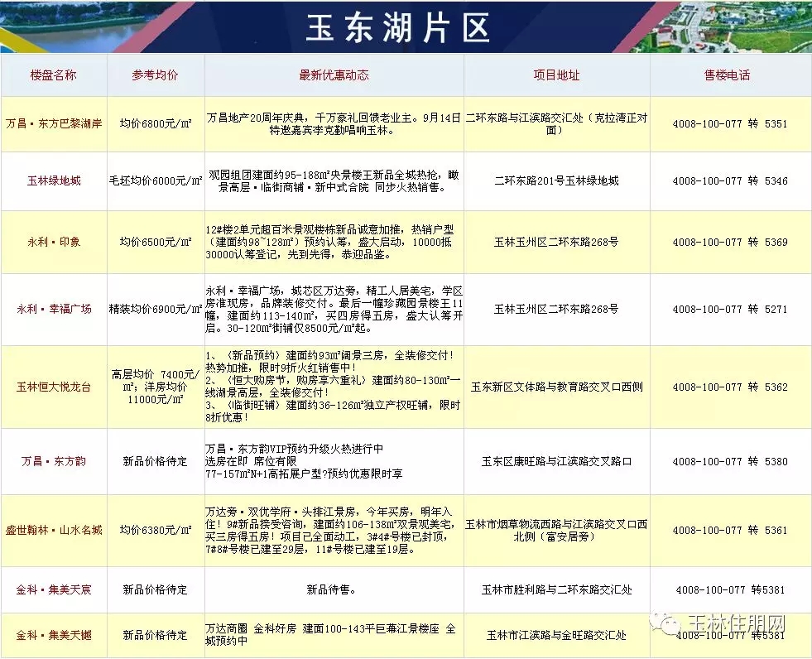Select promo text 万达旁·双优学府·头排江景房
812x659 pixels.
point(330,531)
